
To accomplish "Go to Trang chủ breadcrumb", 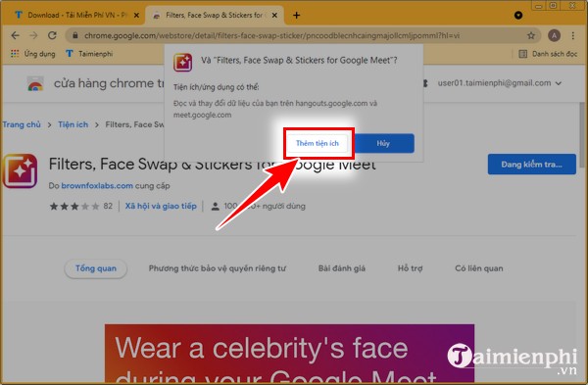I will [x=22, y=124].
